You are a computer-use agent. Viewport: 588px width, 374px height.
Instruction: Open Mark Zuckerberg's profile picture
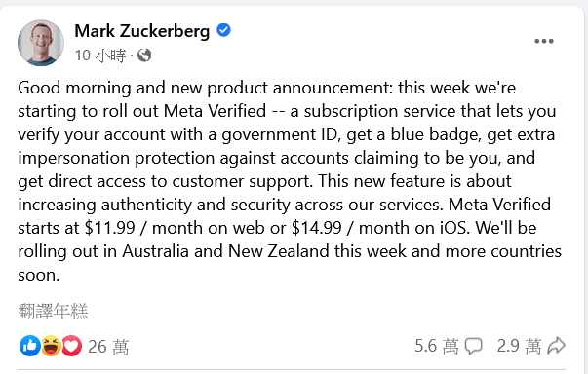tap(41, 43)
